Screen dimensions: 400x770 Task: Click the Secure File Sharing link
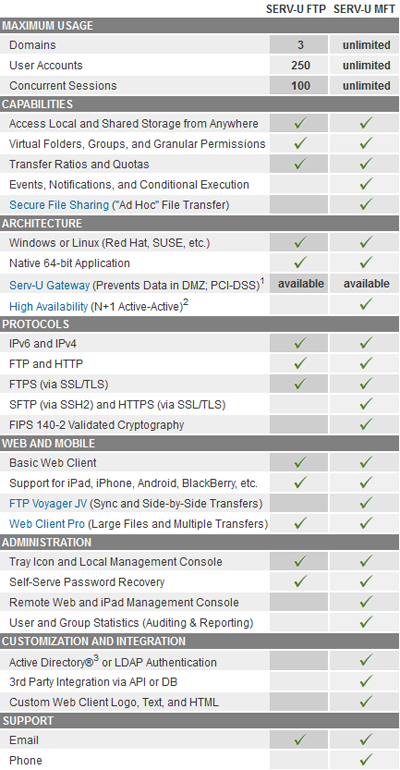tap(59, 205)
